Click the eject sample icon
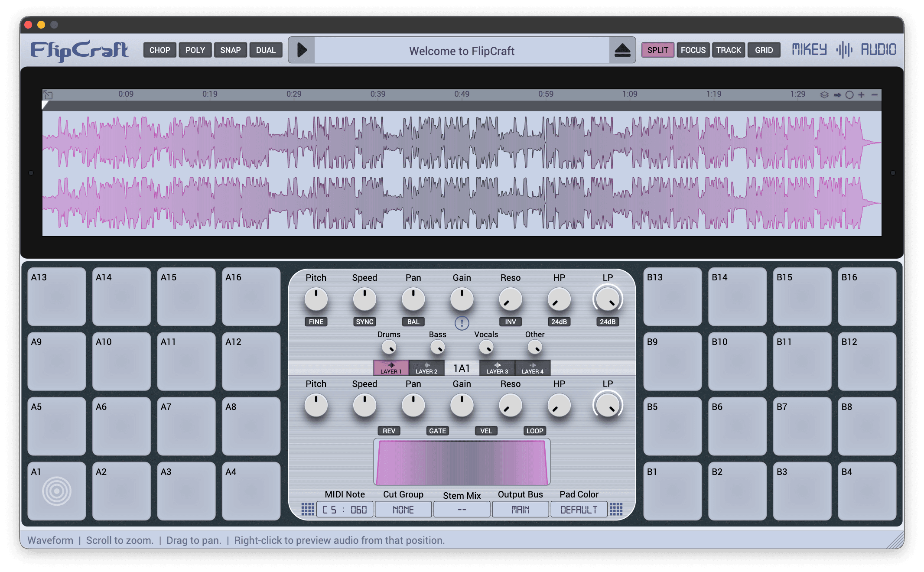Screen dimensions: 924x572 click(622, 50)
